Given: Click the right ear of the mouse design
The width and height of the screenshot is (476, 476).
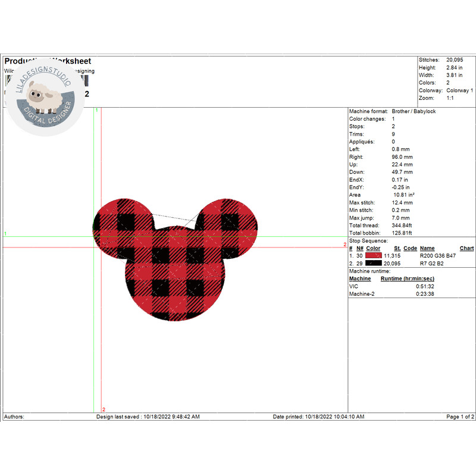Looking at the screenshot, I should coord(229,224).
